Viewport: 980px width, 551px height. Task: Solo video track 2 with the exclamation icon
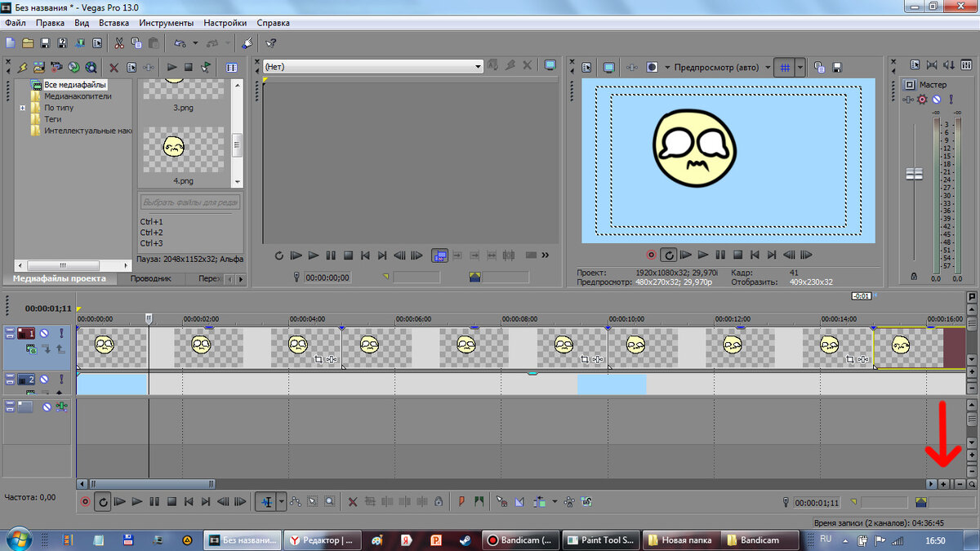[60, 380]
